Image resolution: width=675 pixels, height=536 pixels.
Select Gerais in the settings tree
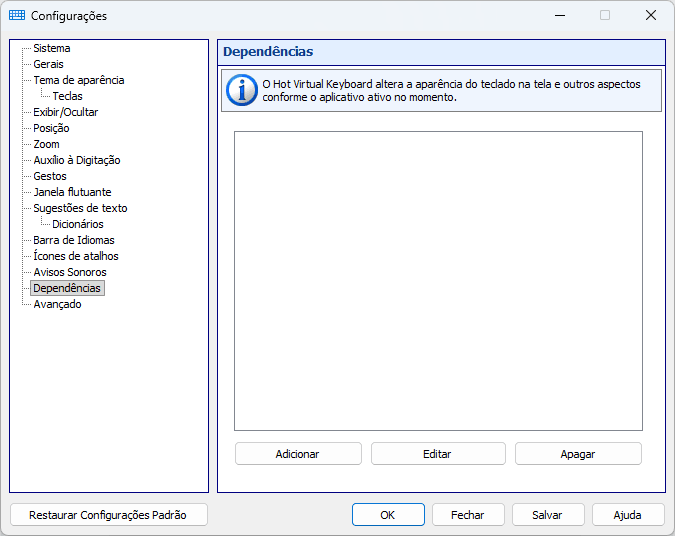click(x=48, y=64)
